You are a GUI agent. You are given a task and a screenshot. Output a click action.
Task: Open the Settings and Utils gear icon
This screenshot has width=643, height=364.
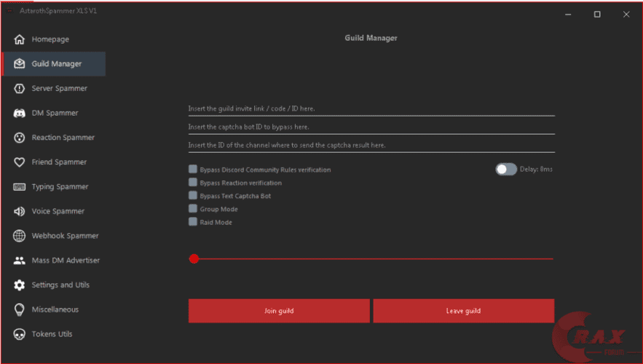pos(19,285)
